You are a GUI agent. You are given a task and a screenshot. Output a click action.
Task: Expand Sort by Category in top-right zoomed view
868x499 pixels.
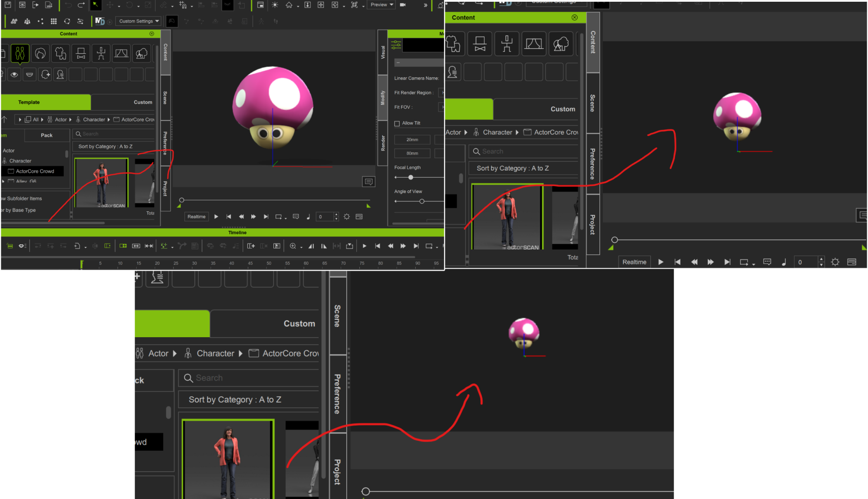coord(523,168)
